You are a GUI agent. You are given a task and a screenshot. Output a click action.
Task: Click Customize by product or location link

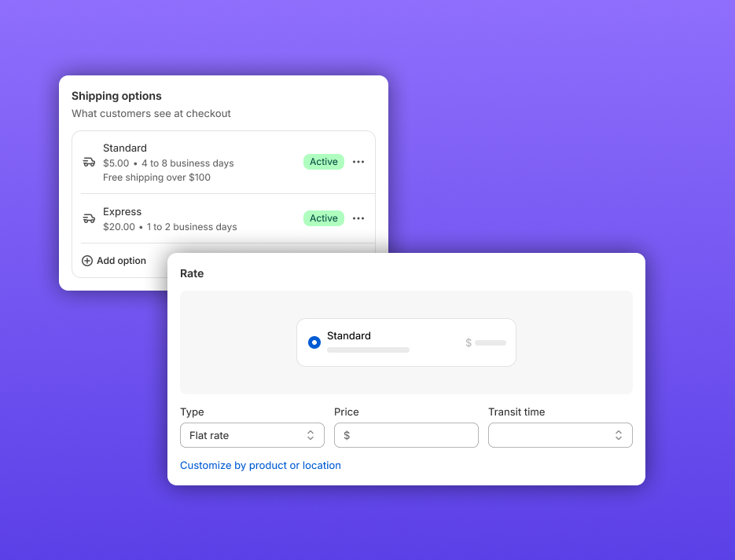(x=261, y=466)
